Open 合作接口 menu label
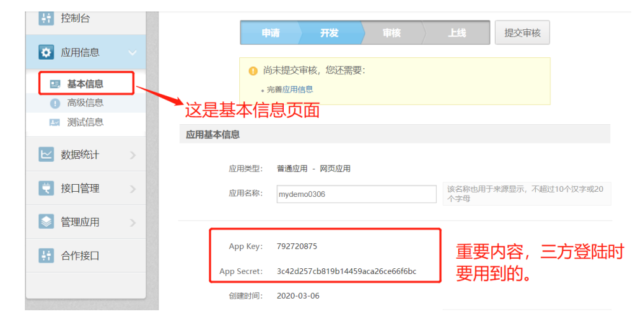Image resolution: width=644 pixels, height=323 pixels. point(80,255)
